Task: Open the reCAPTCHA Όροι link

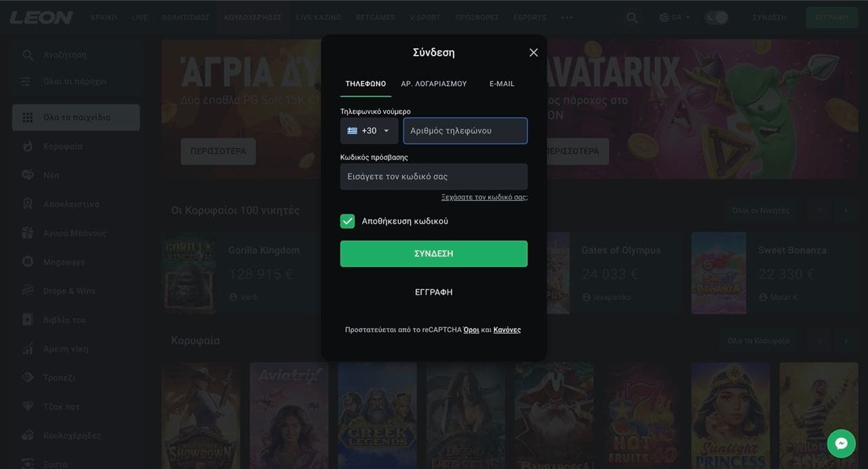Action: click(x=471, y=330)
